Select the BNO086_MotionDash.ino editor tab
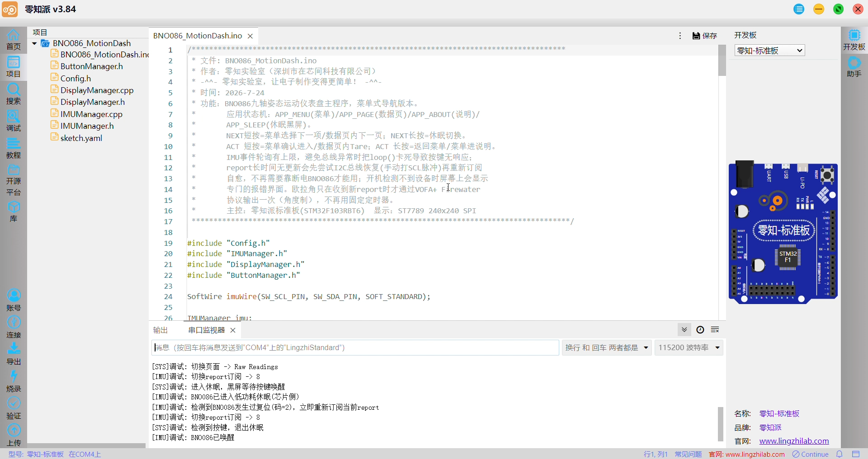 (198, 36)
